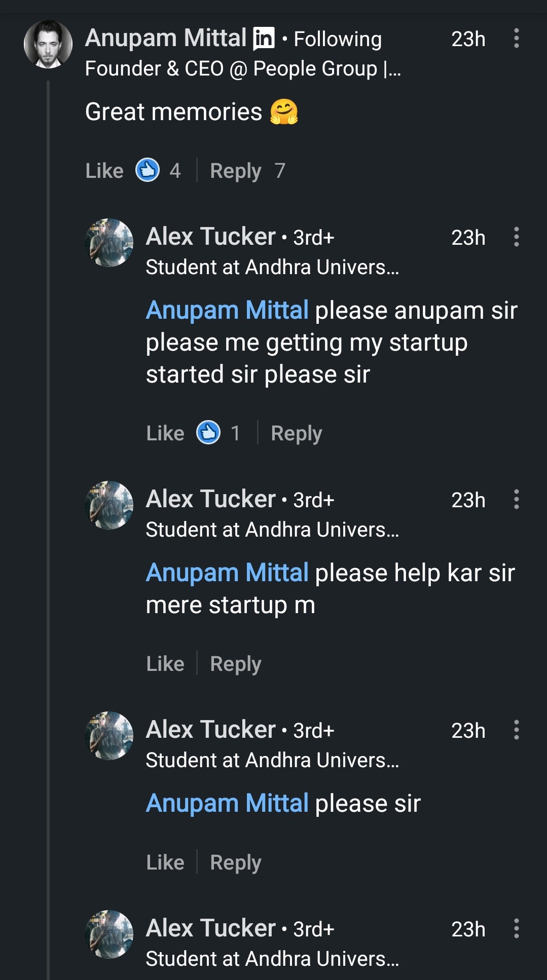Image resolution: width=547 pixels, height=980 pixels.
Task: Tap Anupam Mittal mention in "please sir" reply
Action: [227, 803]
